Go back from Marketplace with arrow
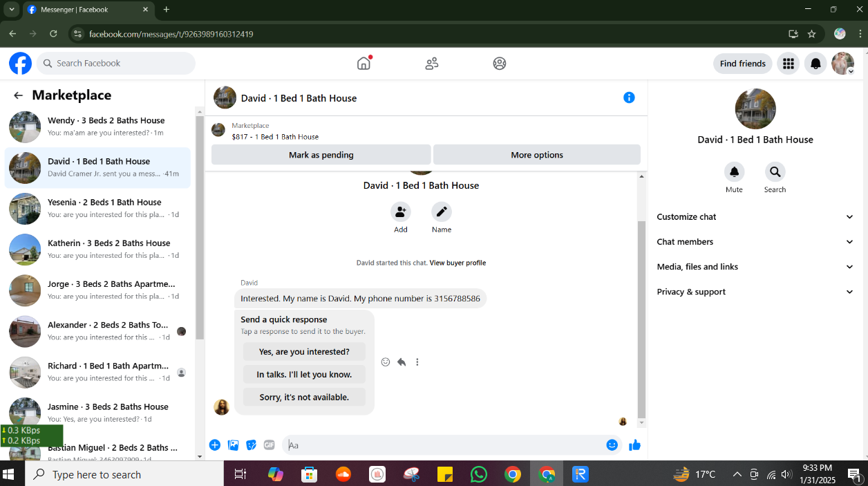Viewport: 868px width, 486px height. tap(18, 95)
